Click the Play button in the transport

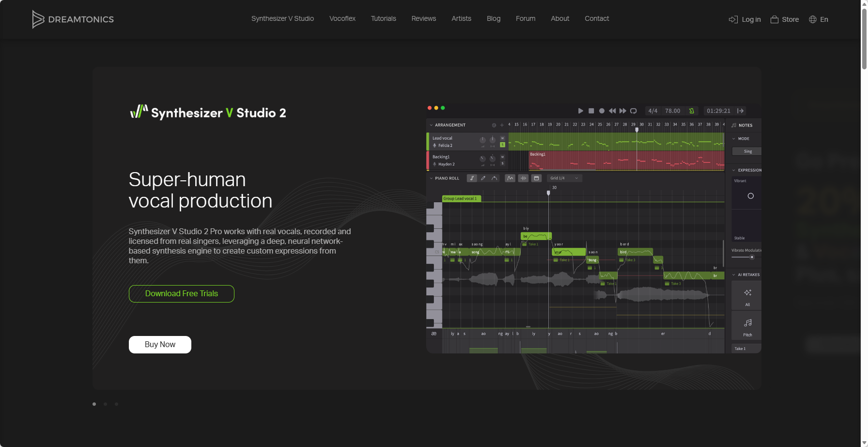tap(581, 111)
